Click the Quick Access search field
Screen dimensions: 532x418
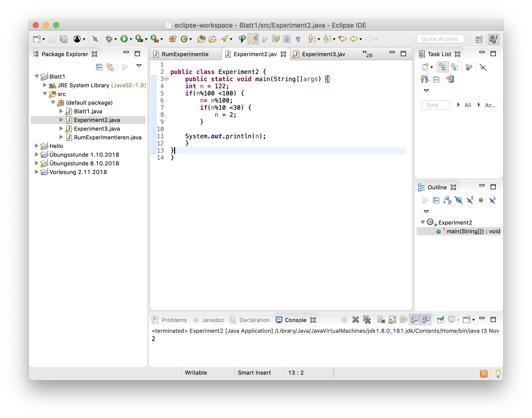[440, 39]
